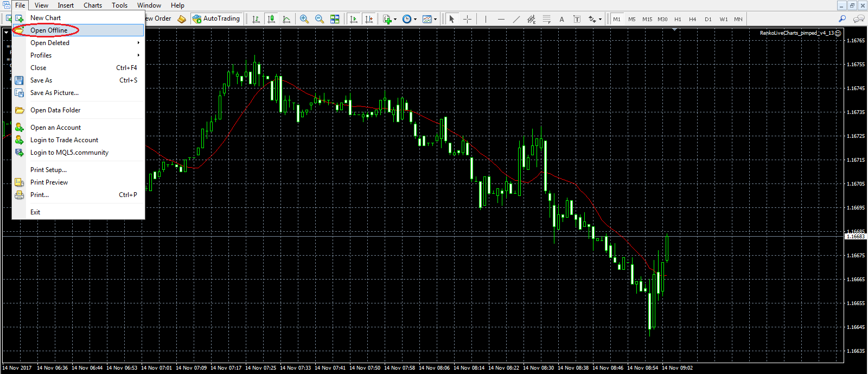The image size is (868, 374).
Task: Switch to H4 timeframe
Action: (x=692, y=19)
